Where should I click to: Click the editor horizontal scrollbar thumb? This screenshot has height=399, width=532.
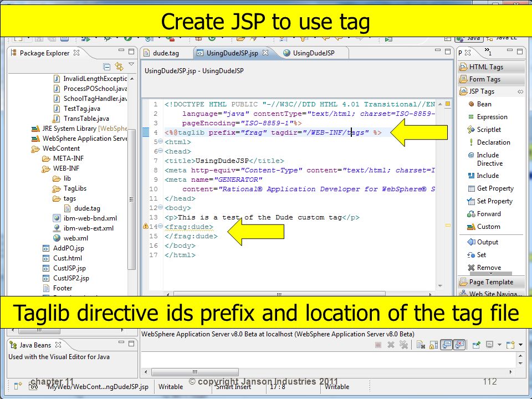pyautogui.click(x=279, y=294)
